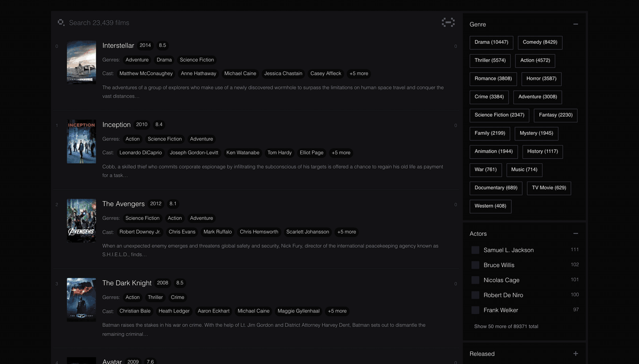Click the search magnifier icon
639x364 pixels.
click(61, 22)
